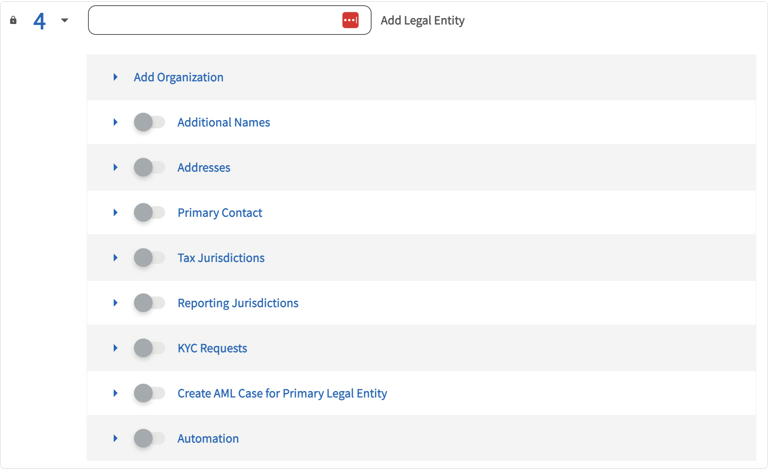Open the Additional Names link
Screen dimensions: 772x472
pyautogui.click(x=224, y=122)
